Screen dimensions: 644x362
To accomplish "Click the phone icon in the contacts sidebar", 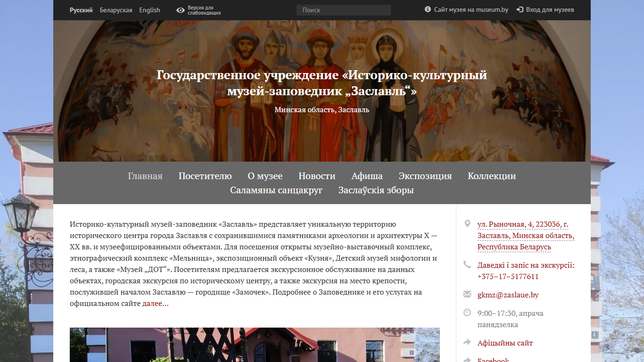I will (x=467, y=264).
